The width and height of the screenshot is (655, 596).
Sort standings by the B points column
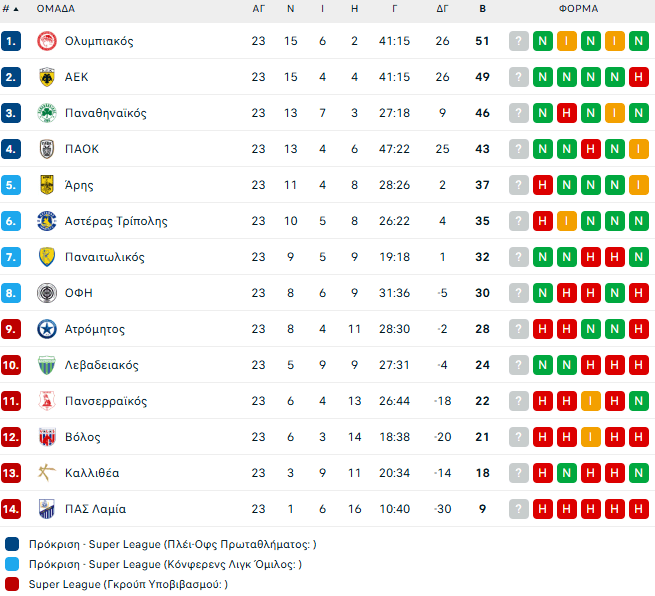pyautogui.click(x=483, y=9)
